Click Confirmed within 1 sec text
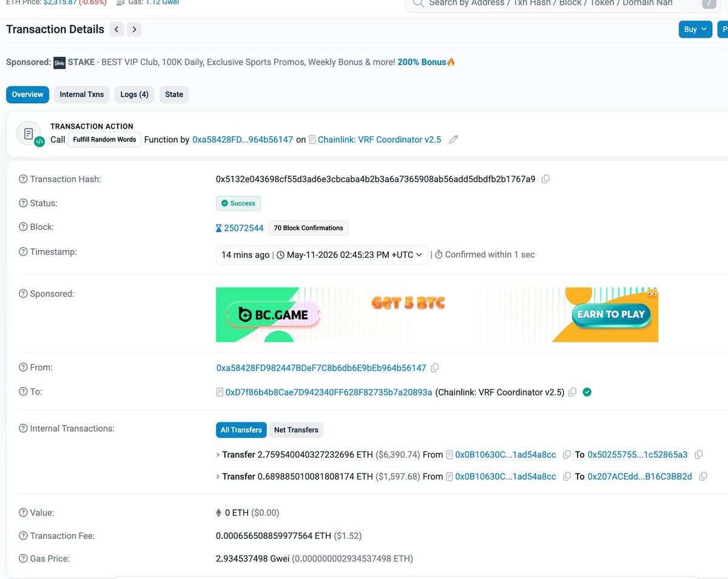728x579 pixels. (490, 255)
